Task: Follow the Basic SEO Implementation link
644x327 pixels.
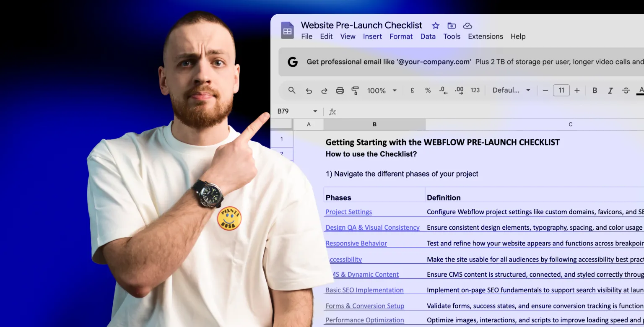Action: 364,290
